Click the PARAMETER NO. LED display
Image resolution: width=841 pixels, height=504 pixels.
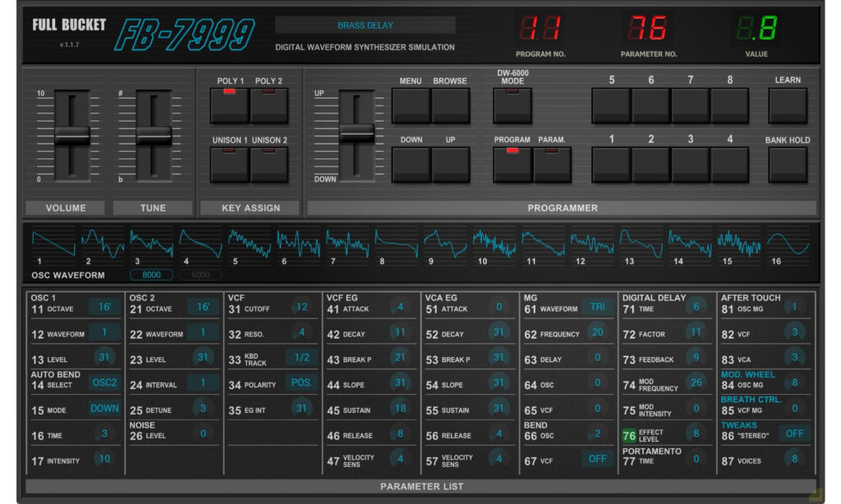[649, 28]
